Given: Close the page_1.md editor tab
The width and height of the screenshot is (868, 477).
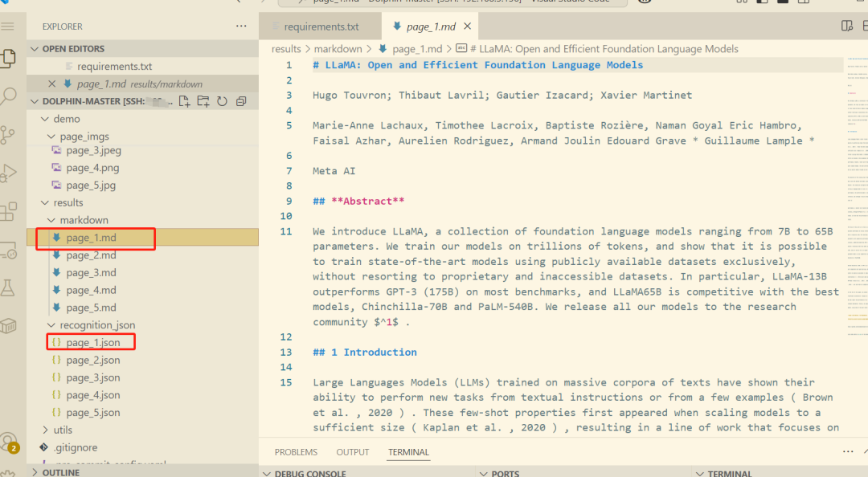Looking at the screenshot, I should (x=467, y=26).
